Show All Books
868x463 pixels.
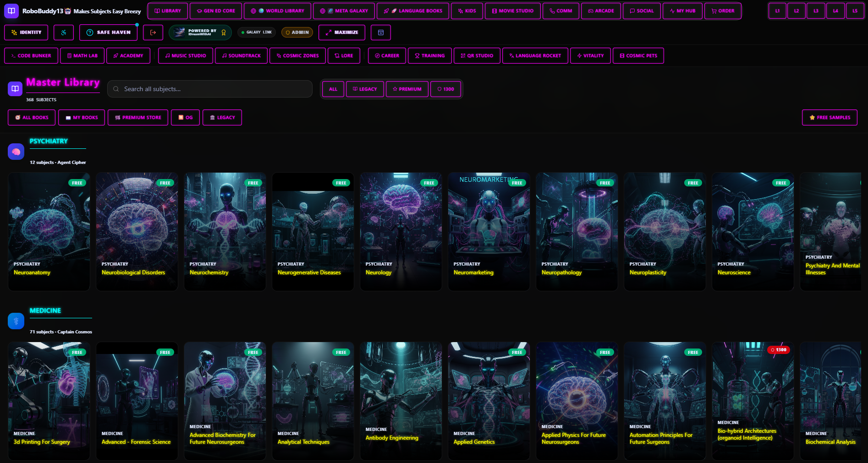pyautogui.click(x=32, y=118)
